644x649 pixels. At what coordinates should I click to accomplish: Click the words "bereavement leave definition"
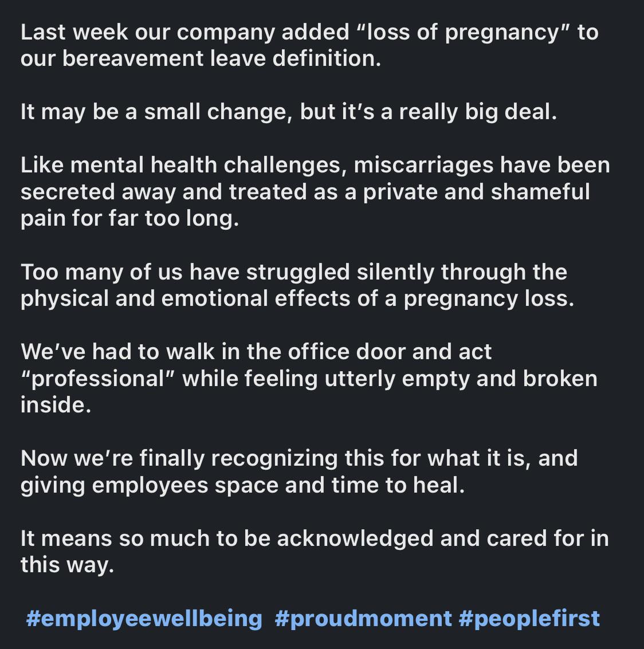[x=221, y=58]
